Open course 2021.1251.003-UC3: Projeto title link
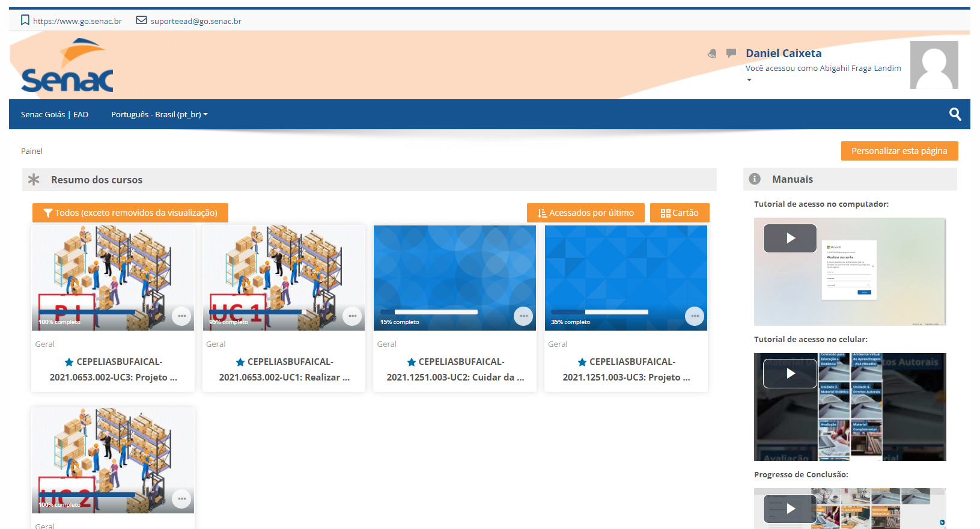Screen dimensions: 980x529 [x=627, y=370]
